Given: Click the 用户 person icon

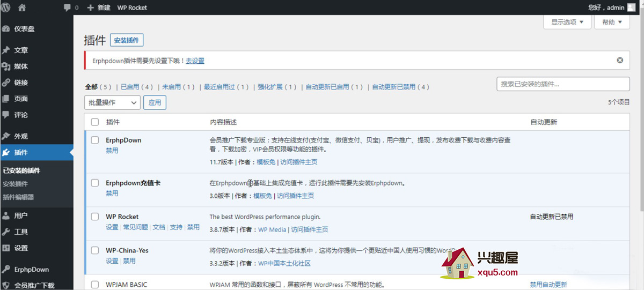Looking at the screenshot, I should coord(6,215).
